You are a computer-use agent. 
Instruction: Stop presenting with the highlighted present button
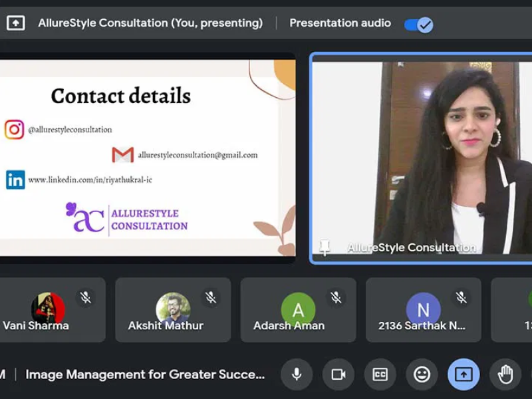(x=464, y=374)
